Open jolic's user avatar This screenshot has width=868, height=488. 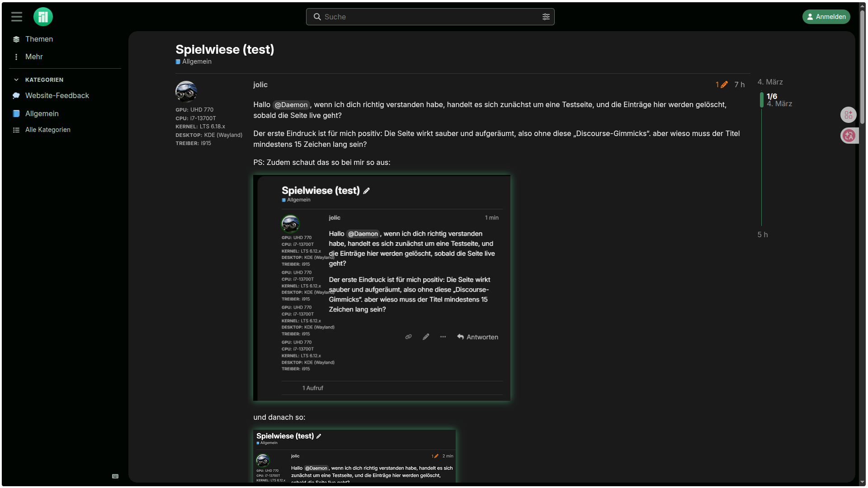point(186,92)
